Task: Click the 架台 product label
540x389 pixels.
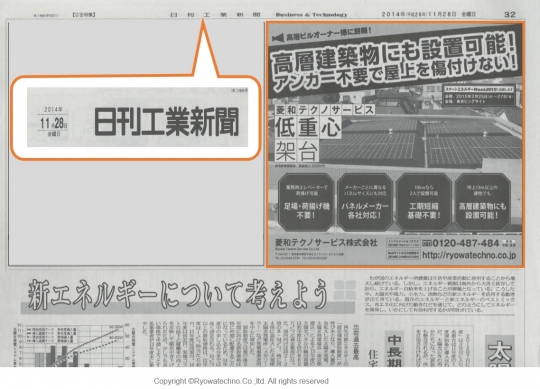Action: click(x=297, y=151)
